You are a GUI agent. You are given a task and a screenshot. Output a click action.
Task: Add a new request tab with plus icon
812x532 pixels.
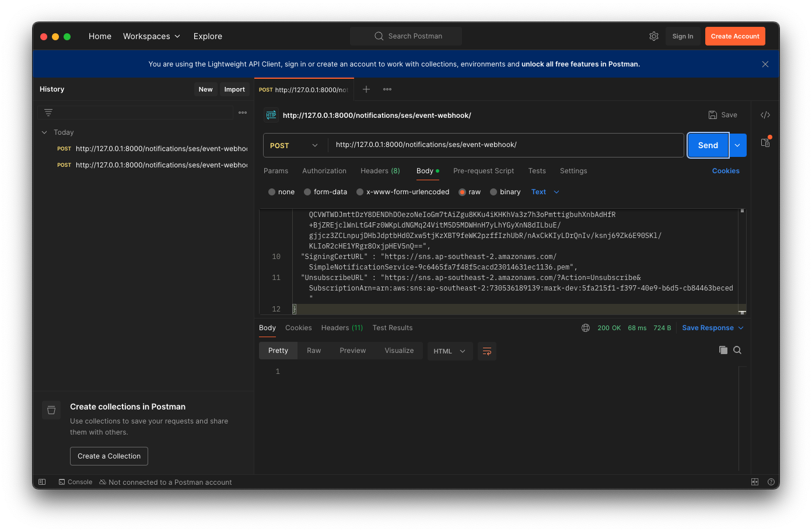(x=366, y=89)
